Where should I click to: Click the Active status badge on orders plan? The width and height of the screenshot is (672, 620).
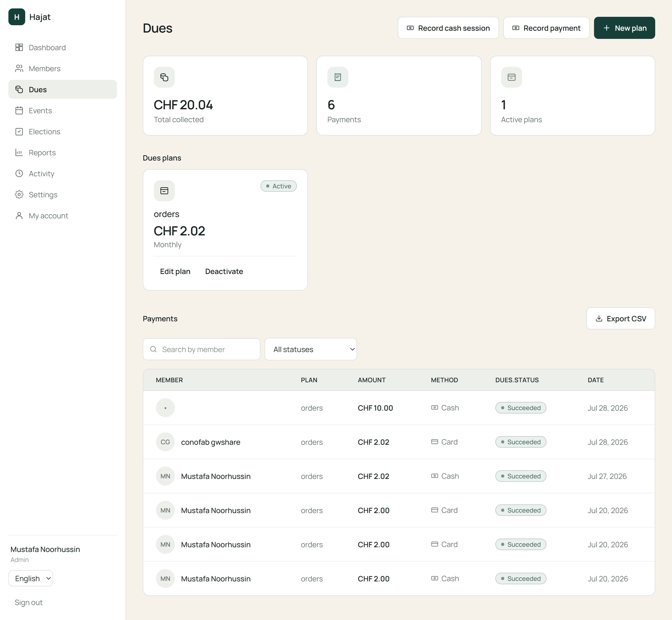pyautogui.click(x=279, y=186)
